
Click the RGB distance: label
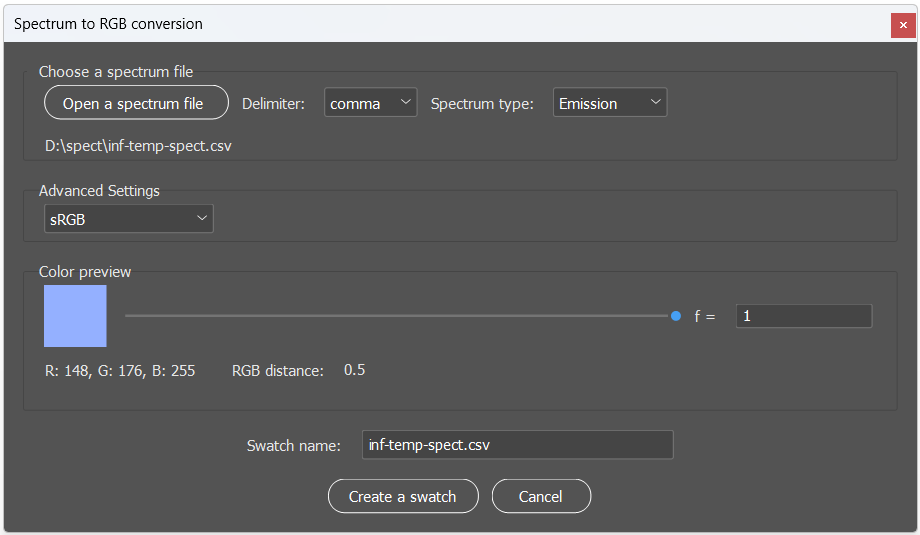click(278, 371)
